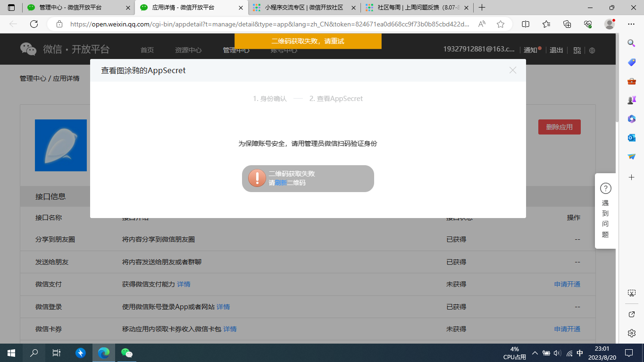Click the WeChat Open Platform logo
Screen dimensions: 644x362
tap(65, 49)
